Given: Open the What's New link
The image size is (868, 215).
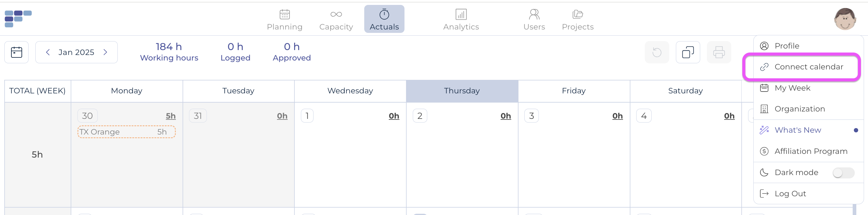Looking at the screenshot, I should point(797,130).
